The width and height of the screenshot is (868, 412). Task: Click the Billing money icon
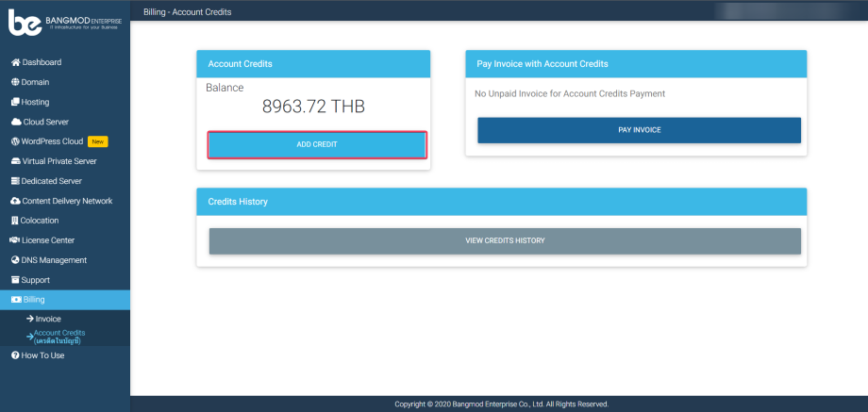point(17,300)
